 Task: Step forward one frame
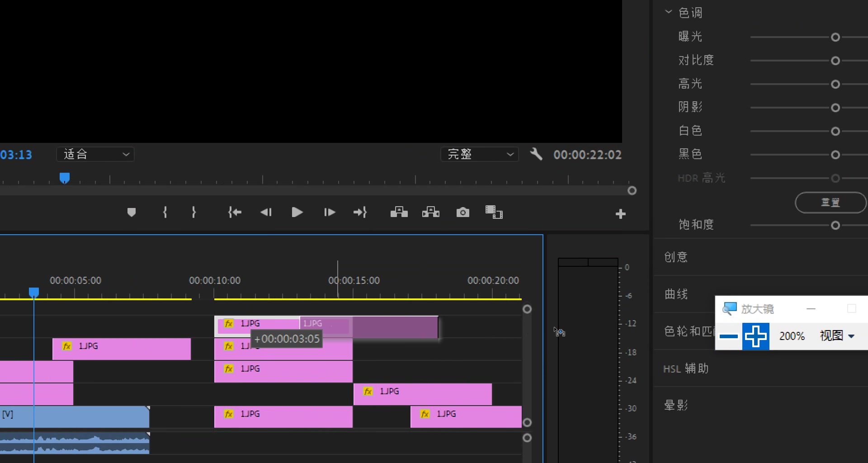pyautogui.click(x=330, y=213)
